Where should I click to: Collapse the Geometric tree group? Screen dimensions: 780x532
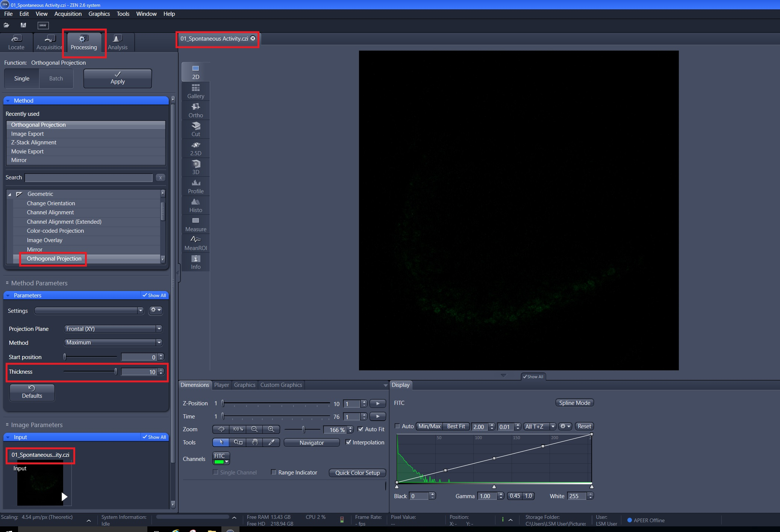pyautogui.click(x=10, y=194)
